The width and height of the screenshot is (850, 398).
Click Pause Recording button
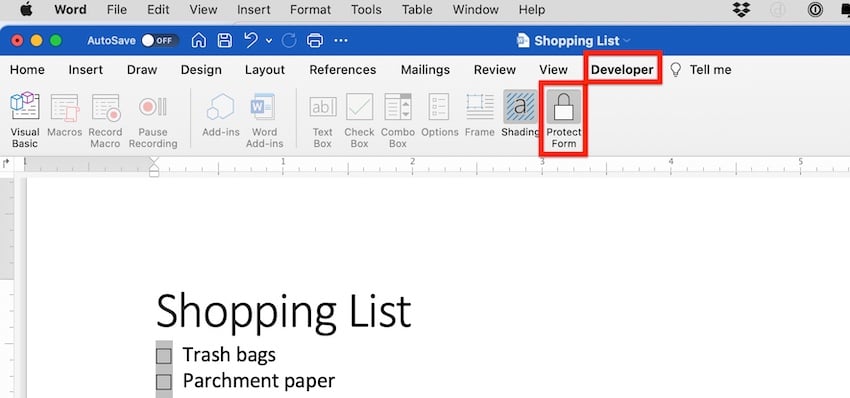[x=153, y=120]
